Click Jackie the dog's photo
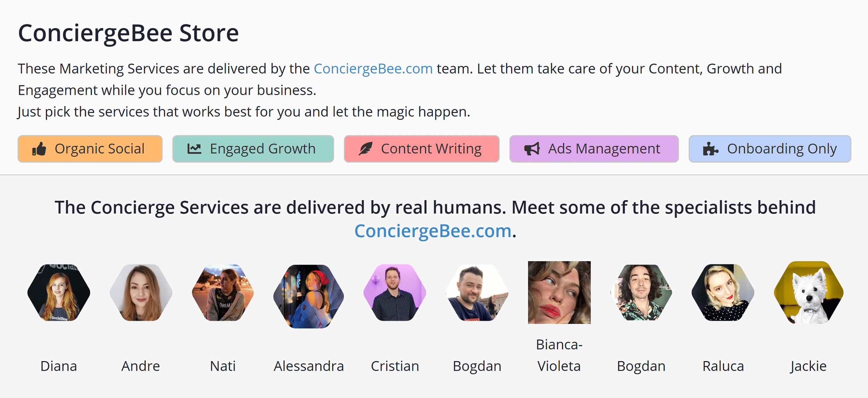The width and height of the screenshot is (868, 398). 808,293
